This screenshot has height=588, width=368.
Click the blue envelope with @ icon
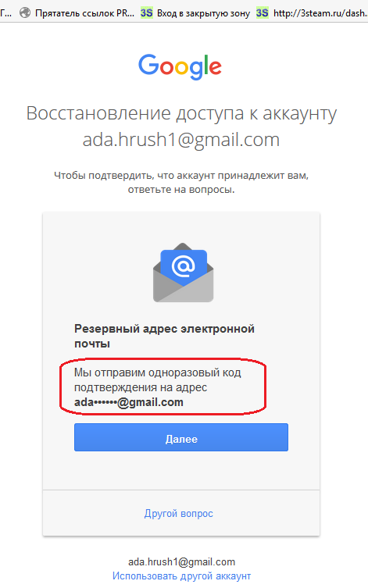183,273
